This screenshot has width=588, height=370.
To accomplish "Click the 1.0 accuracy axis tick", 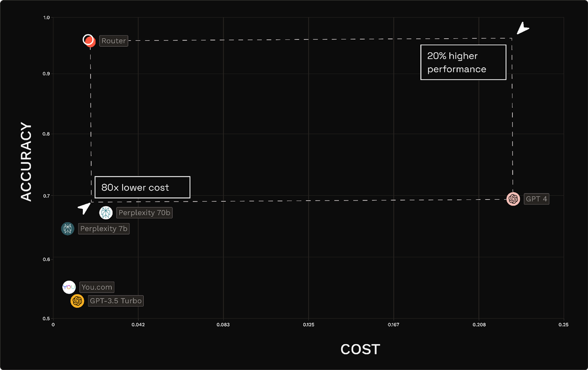I will [x=47, y=18].
